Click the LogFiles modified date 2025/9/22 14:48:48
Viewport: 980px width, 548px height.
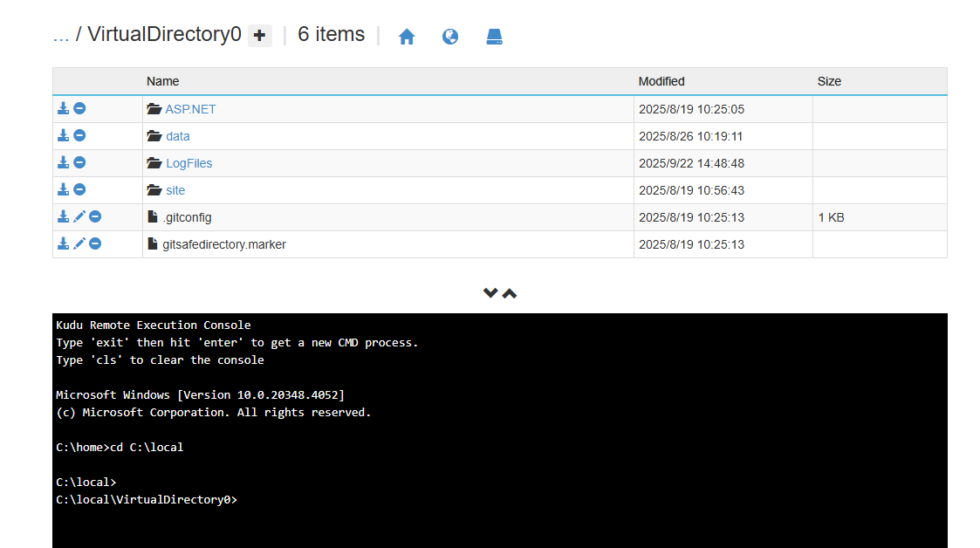coord(691,163)
